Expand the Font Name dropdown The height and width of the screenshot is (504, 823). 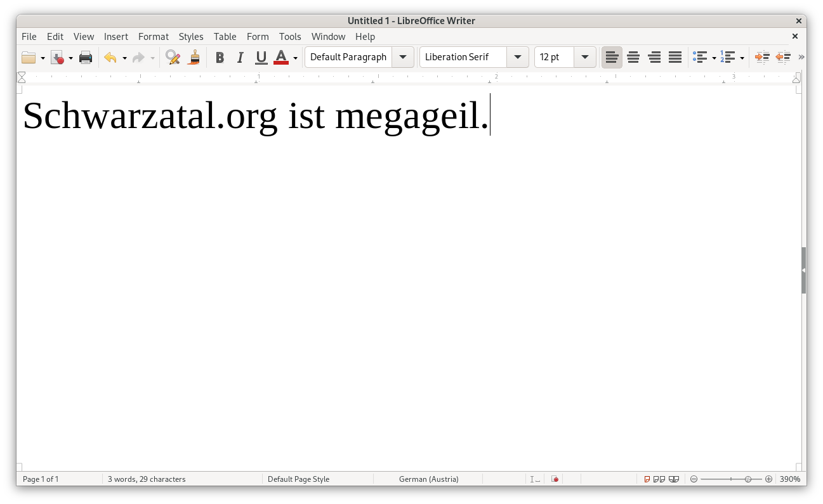(x=518, y=57)
